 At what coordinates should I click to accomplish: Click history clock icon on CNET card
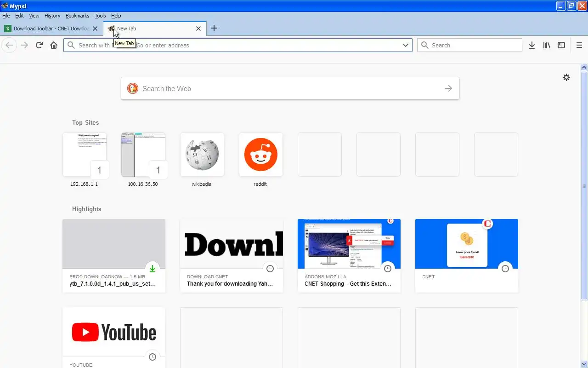click(x=505, y=269)
